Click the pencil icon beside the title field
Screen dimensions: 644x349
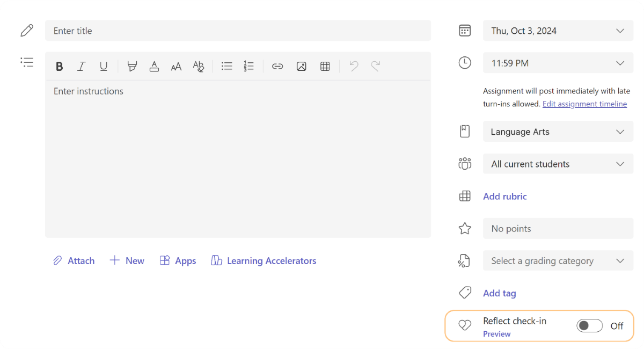pyautogui.click(x=27, y=31)
